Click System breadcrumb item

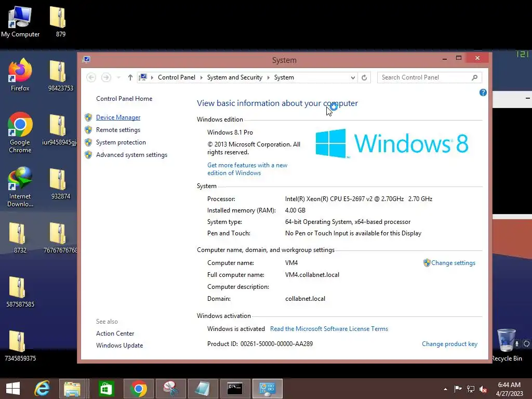coord(284,77)
